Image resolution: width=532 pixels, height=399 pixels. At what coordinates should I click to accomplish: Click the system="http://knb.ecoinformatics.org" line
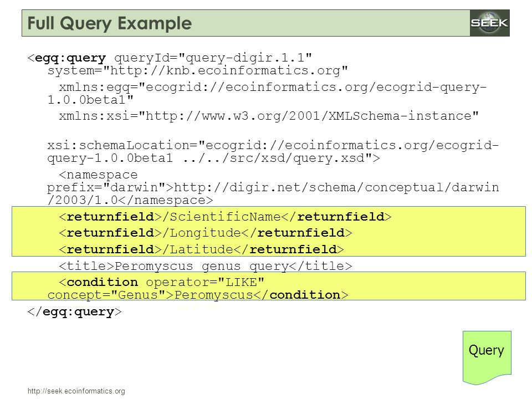(197, 70)
